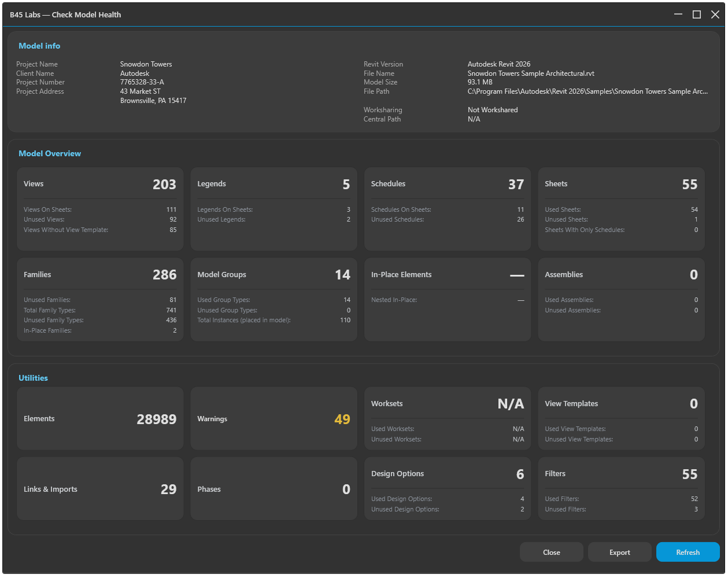Click the Views On Sheets row
The image size is (728, 578).
pos(100,209)
